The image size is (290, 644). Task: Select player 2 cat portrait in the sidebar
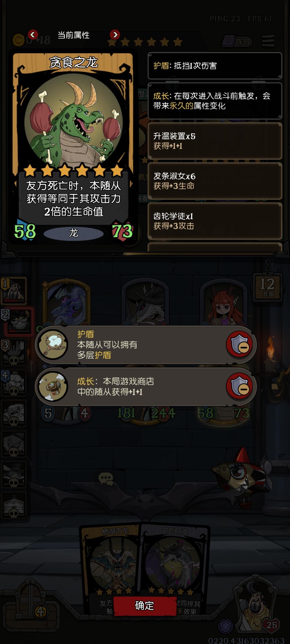tap(19, 321)
